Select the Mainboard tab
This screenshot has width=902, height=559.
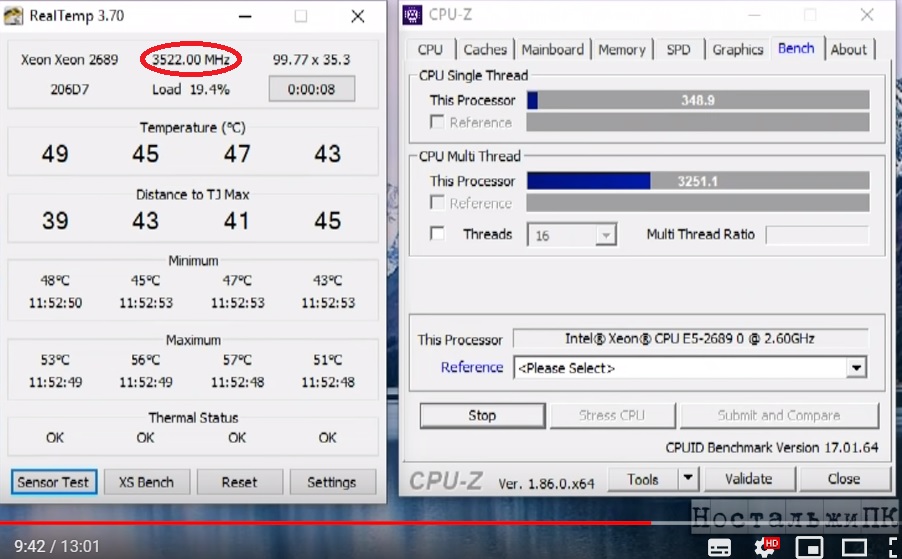[552, 49]
